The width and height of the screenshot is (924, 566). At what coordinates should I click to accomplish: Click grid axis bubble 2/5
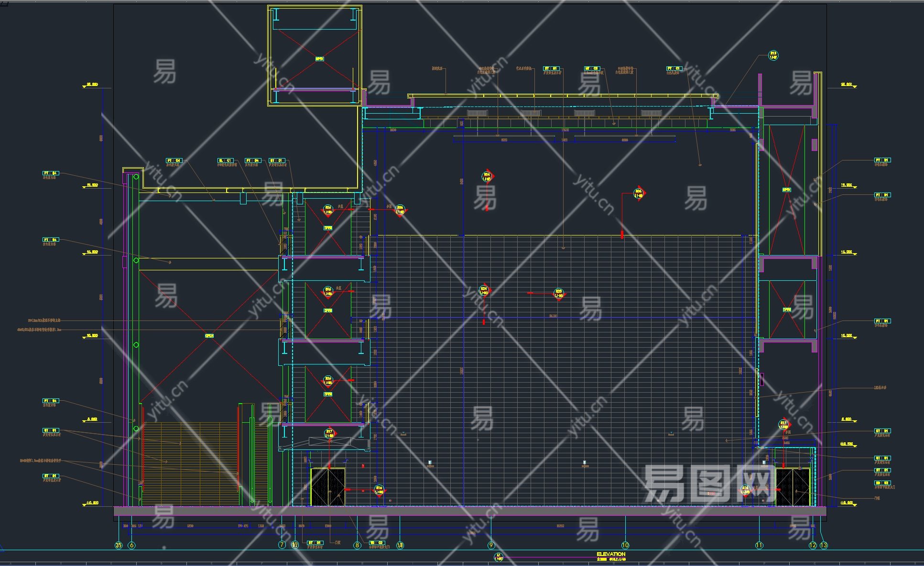tap(119, 545)
